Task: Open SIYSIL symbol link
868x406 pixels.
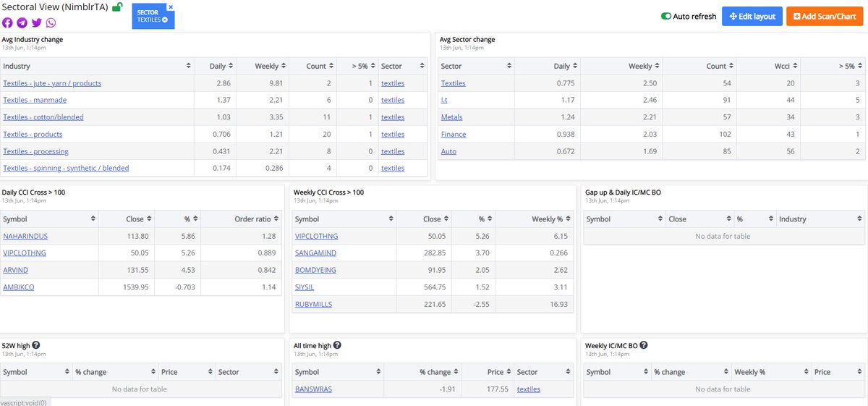Action: pyautogui.click(x=305, y=287)
